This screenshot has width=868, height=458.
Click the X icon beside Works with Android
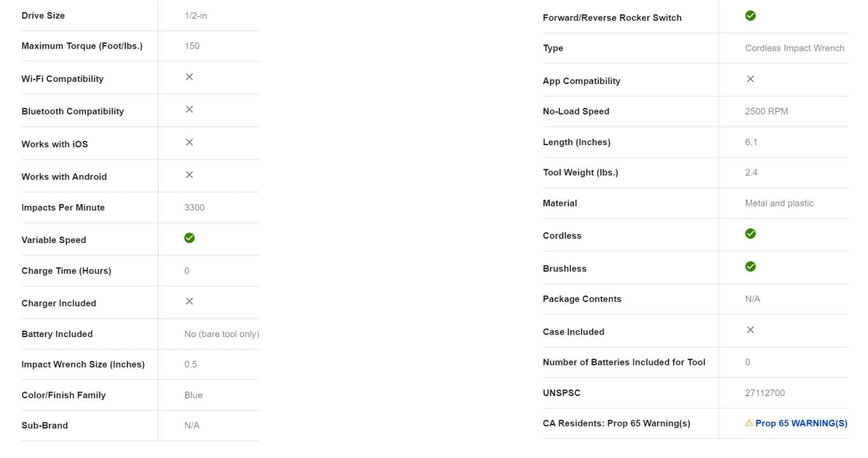pos(189,175)
